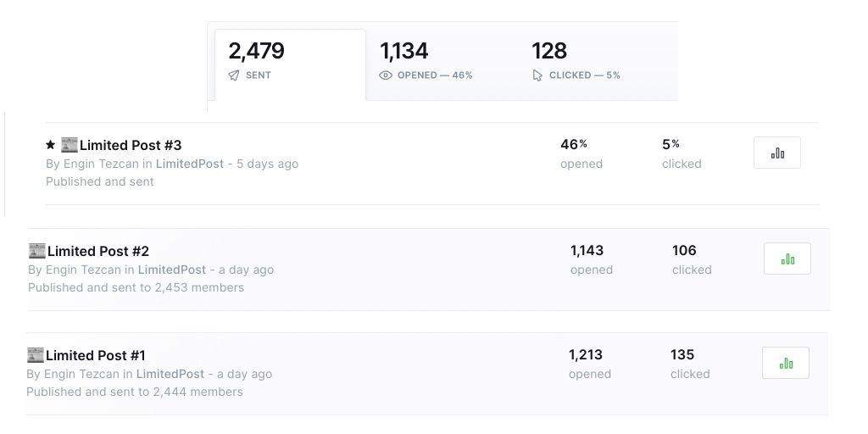Click the cursor icon beside Clicked

point(537,75)
